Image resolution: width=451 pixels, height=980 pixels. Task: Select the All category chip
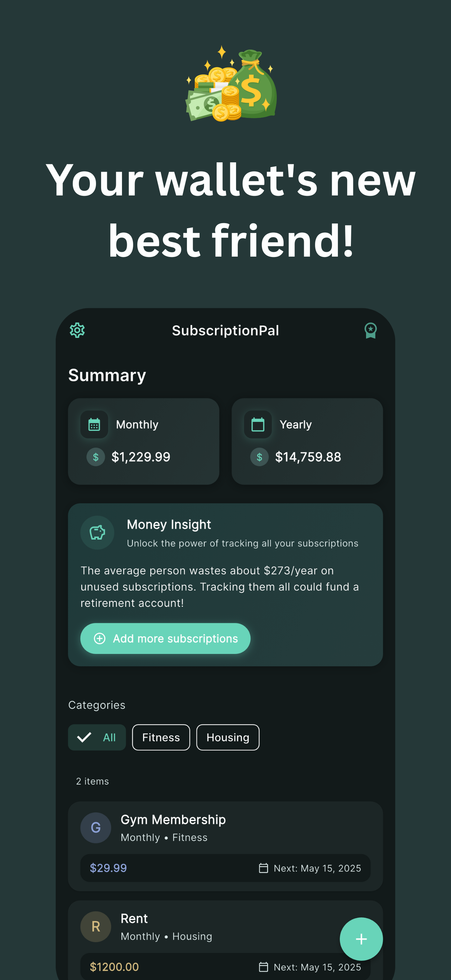point(97,737)
